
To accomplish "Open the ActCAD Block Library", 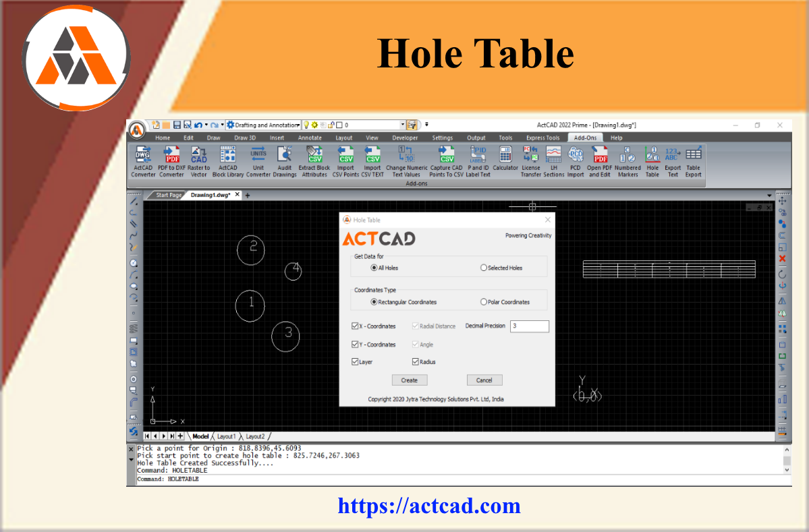I will 227,162.
